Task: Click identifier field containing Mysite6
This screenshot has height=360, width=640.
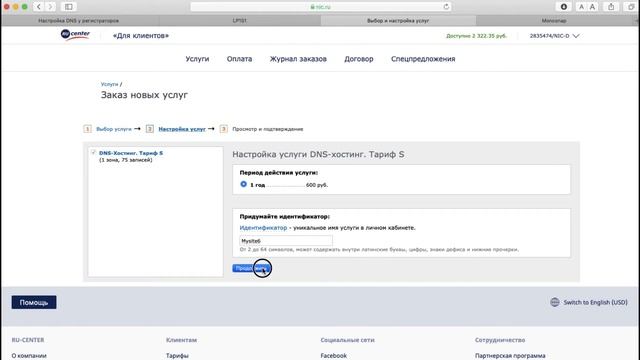Action: click(286, 241)
